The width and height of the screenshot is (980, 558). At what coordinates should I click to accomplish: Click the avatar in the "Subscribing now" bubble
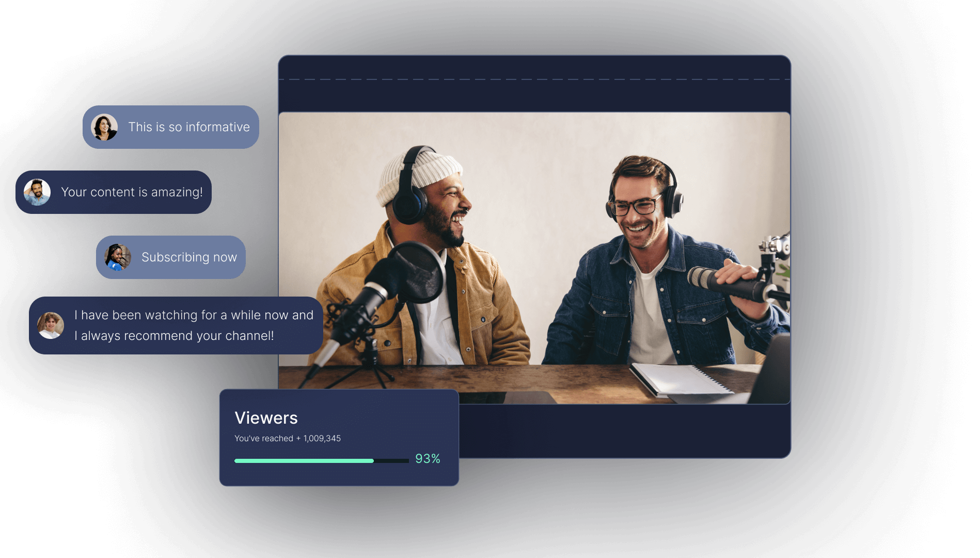(118, 257)
